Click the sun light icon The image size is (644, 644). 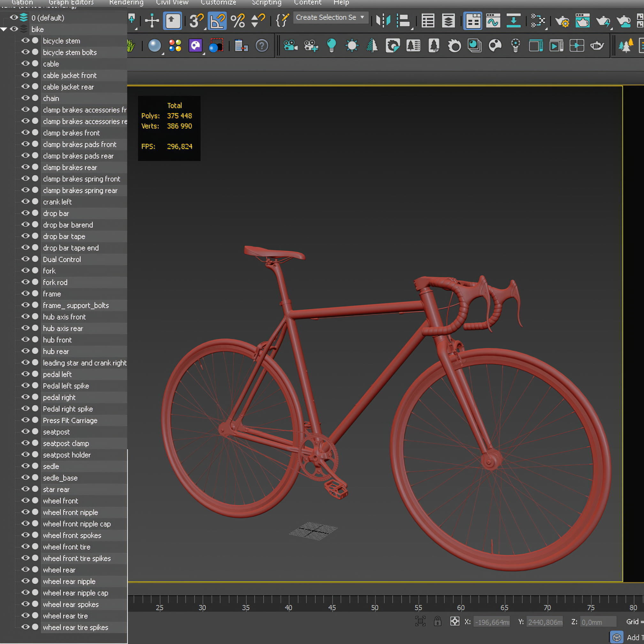[352, 45]
